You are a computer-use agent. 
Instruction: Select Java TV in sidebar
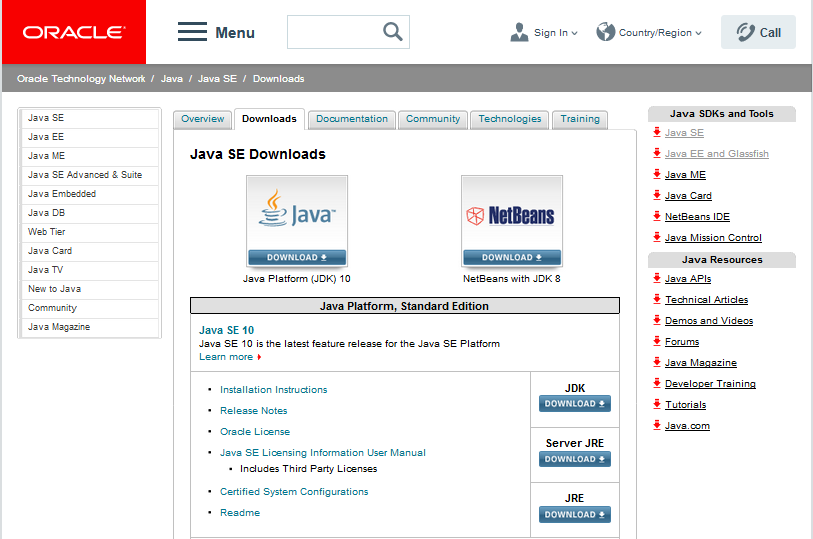click(89, 270)
